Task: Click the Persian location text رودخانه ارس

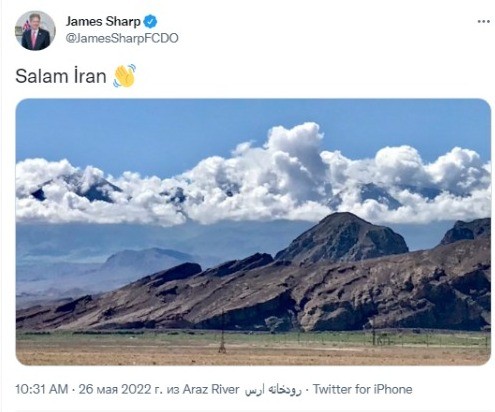Action: 273,390
